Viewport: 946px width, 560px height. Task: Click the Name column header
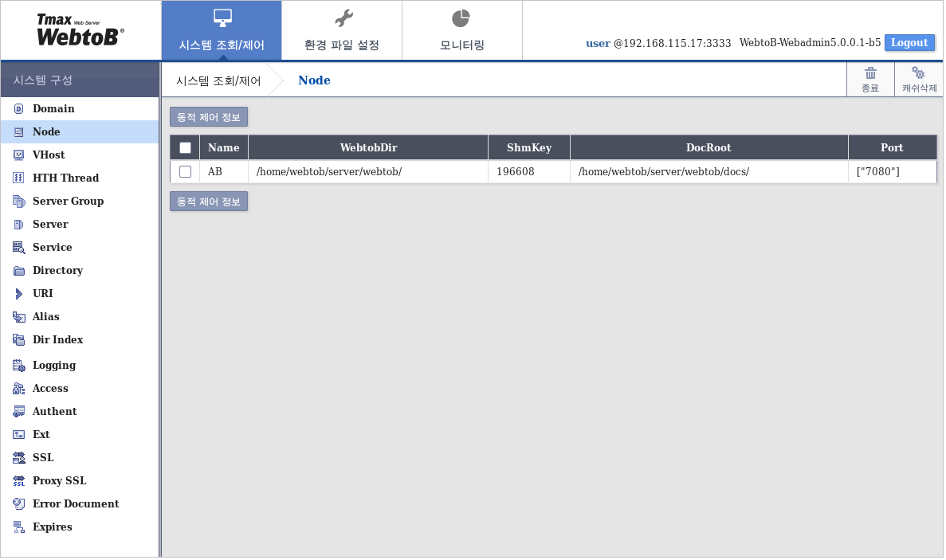[224, 147]
